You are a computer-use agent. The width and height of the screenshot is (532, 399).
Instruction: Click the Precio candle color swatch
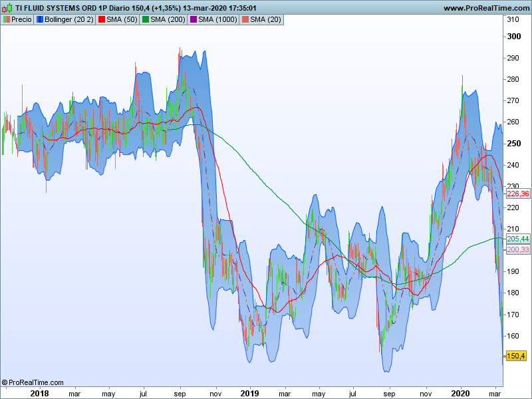[7, 20]
